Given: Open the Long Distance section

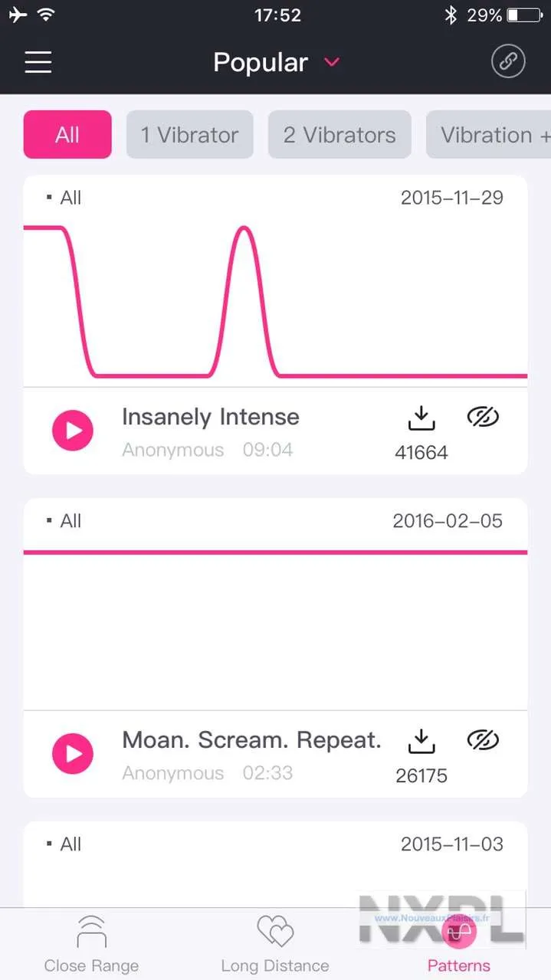Looking at the screenshot, I should (275, 942).
